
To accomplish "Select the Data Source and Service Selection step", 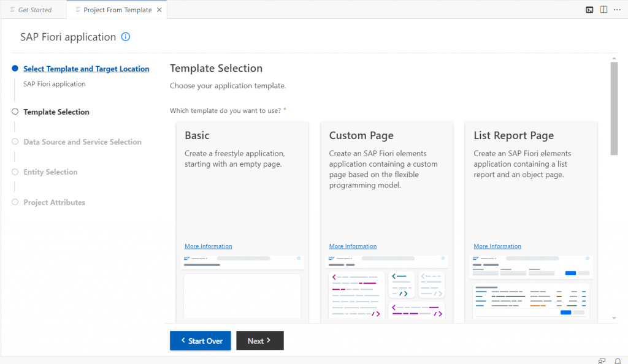I will click(82, 142).
